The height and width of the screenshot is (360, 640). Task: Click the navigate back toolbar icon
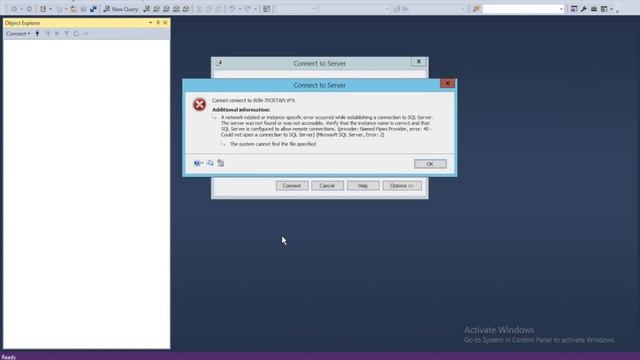tap(14, 9)
